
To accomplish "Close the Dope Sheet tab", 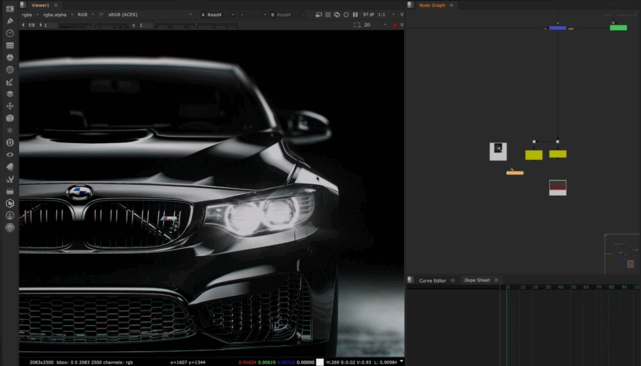I will pyautogui.click(x=496, y=280).
